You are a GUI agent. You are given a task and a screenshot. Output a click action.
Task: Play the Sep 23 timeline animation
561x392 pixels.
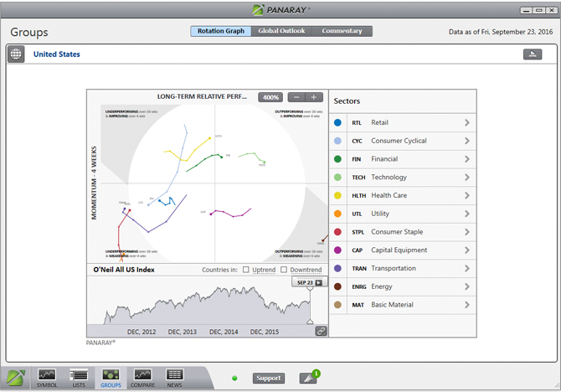point(319,283)
